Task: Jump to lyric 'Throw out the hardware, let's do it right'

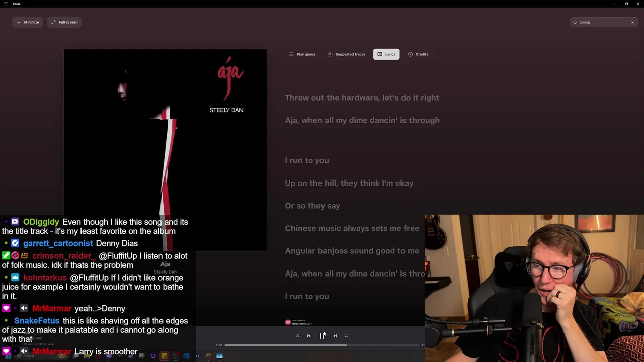Action: [362, 98]
